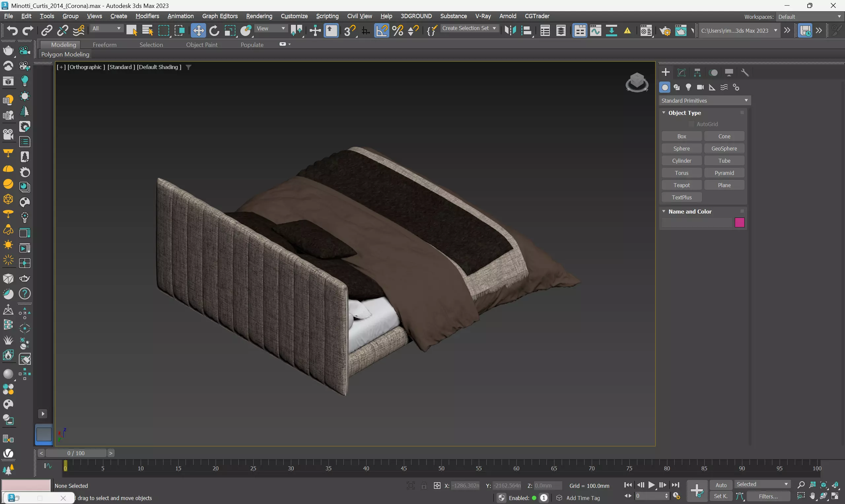Screen dimensions: 845x504
Task: Toggle the 3D Snaps button
Action: pos(350,31)
